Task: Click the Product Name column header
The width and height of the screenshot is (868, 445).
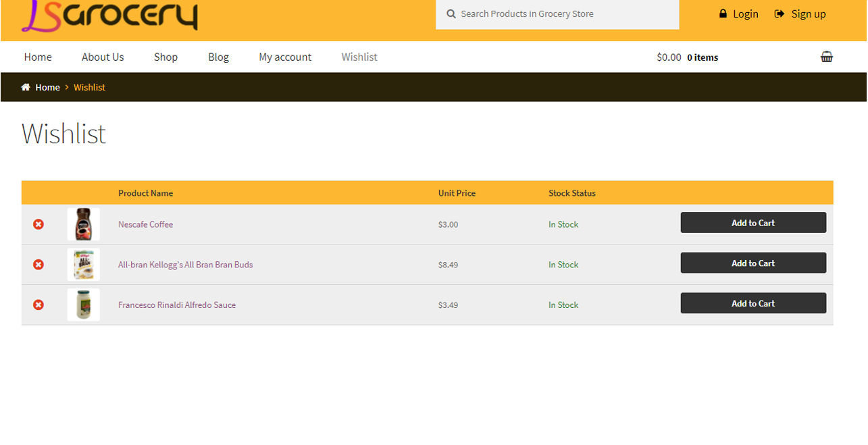Action: (x=145, y=193)
